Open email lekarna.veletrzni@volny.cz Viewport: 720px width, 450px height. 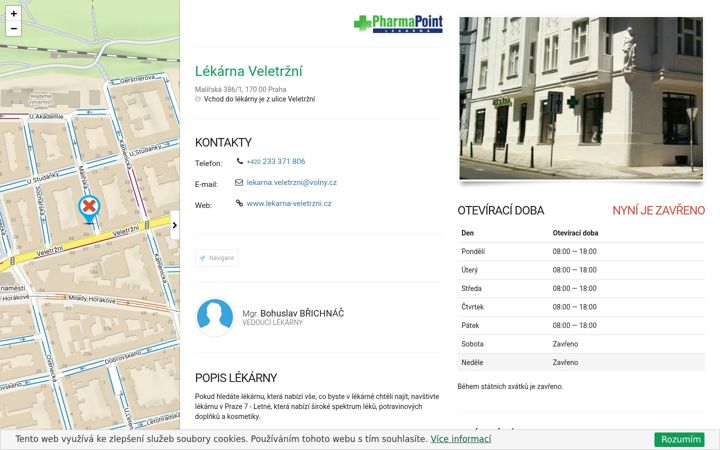(292, 182)
